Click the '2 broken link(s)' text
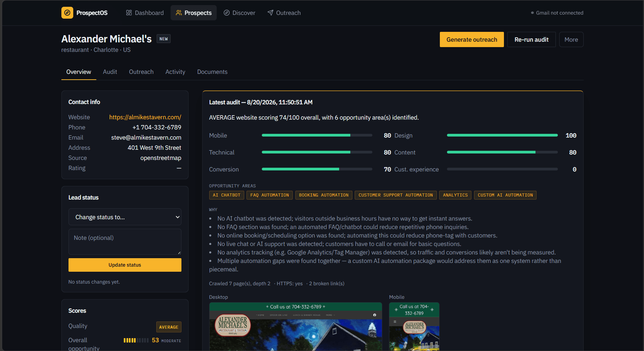Image resolution: width=644 pixels, height=351 pixels. pyautogui.click(x=327, y=284)
